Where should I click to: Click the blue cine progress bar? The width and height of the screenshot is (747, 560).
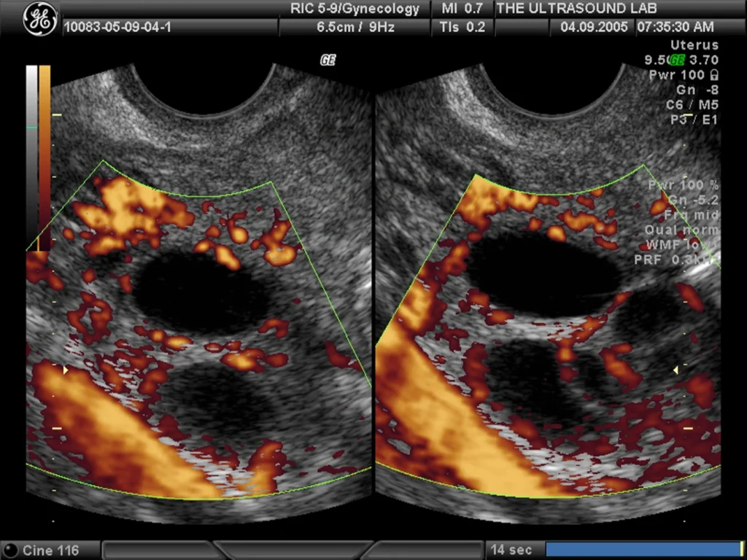[x=642, y=549]
